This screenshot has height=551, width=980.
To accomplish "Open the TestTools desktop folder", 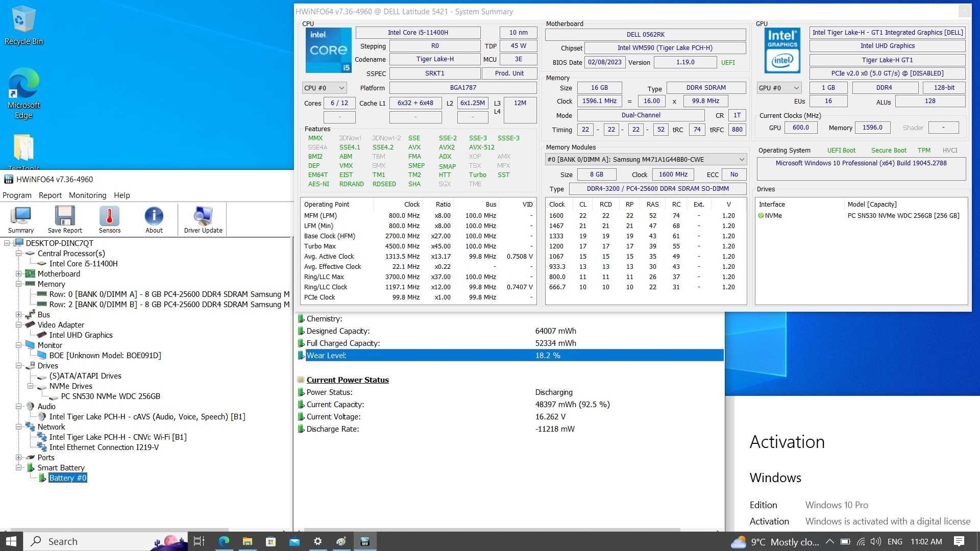I will [x=23, y=152].
